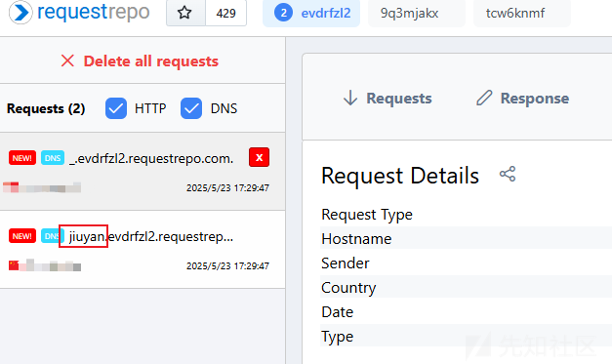This screenshot has height=364, width=612.
Task: Open the Requests tab
Action: pos(388,99)
